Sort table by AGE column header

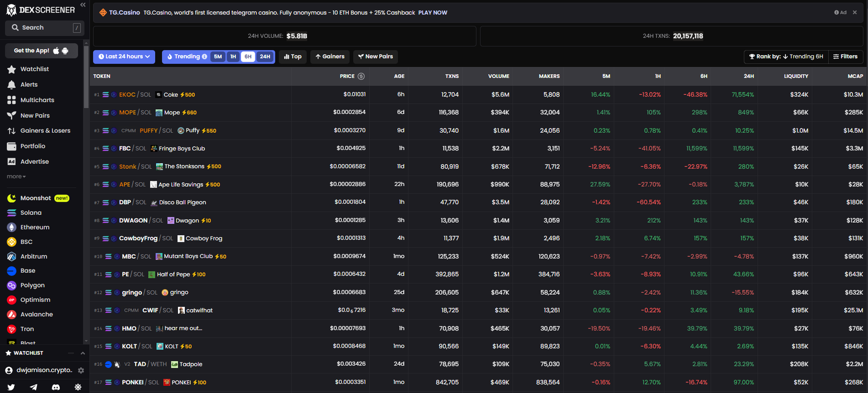point(399,76)
